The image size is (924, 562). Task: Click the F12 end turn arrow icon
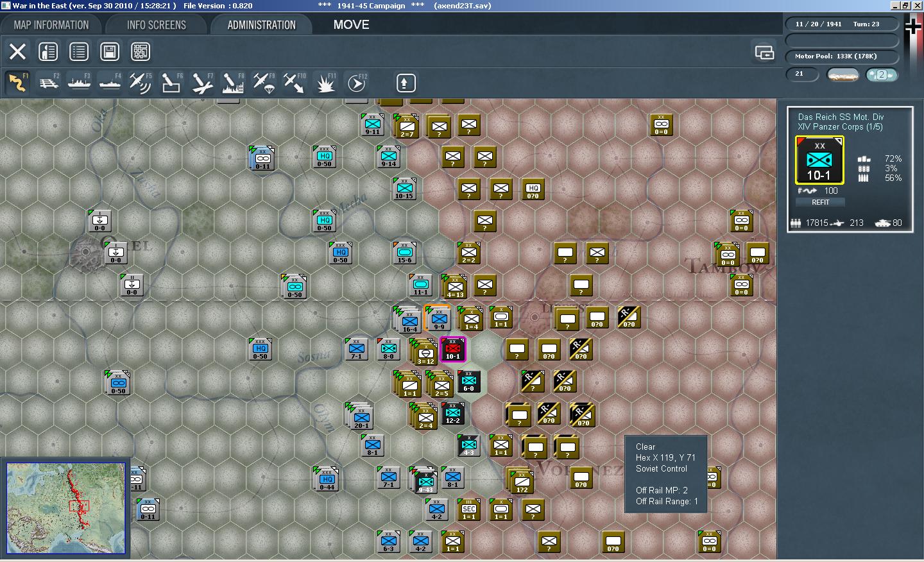click(356, 83)
